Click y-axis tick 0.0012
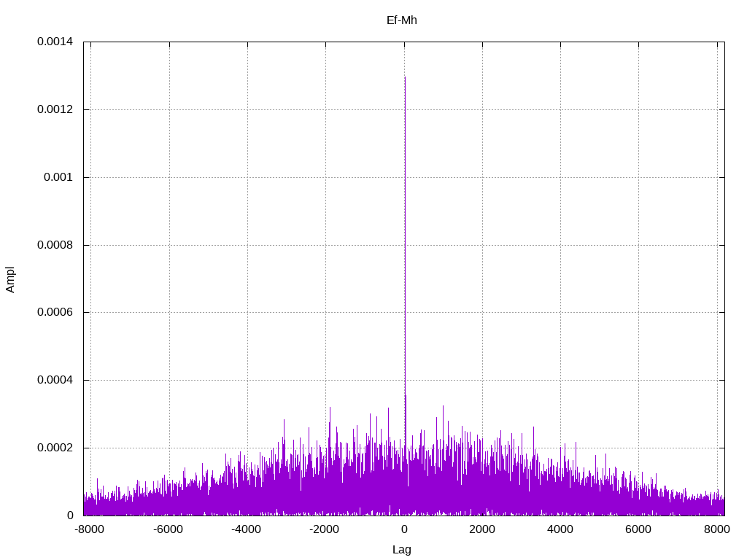This screenshot has height=560, width=747. (x=55, y=109)
